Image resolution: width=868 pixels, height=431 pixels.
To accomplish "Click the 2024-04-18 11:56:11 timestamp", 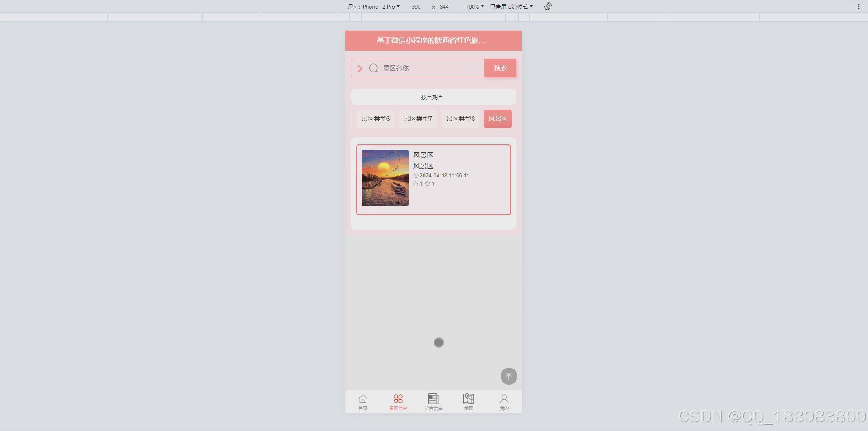I will (x=444, y=176).
